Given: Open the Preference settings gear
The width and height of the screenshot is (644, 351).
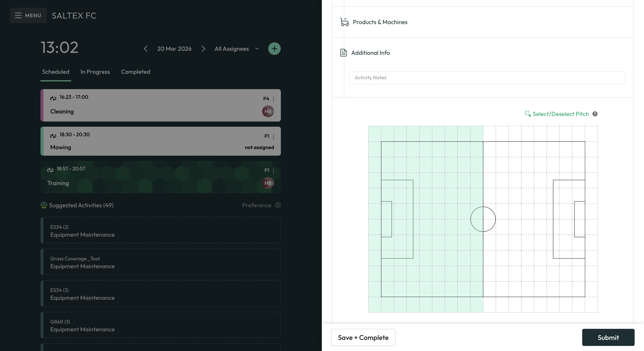Looking at the screenshot, I should 278,205.
